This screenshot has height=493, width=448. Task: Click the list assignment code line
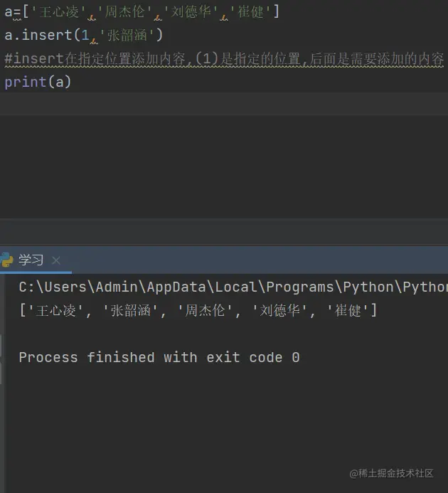click(x=142, y=12)
